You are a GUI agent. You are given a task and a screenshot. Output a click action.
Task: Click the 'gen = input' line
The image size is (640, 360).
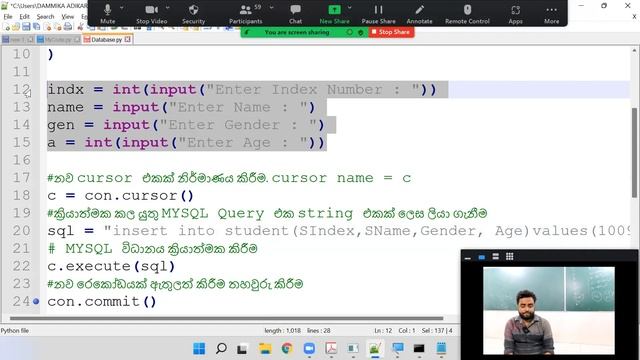click(186, 125)
